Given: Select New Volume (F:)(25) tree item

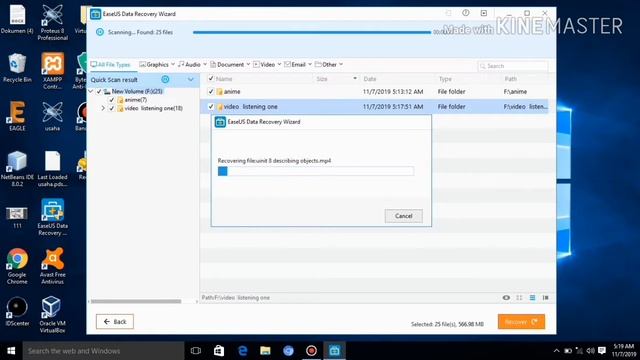Looking at the screenshot, I should (x=137, y=91).
